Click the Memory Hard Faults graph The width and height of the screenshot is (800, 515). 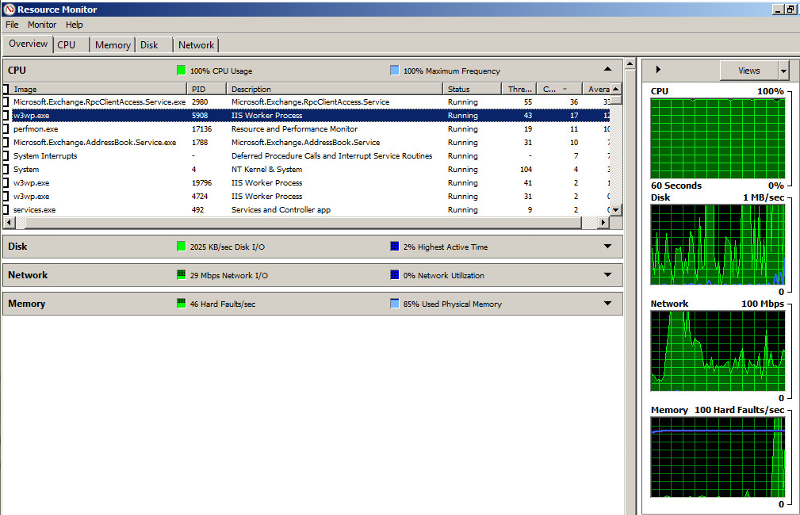[x=717, y=457]
